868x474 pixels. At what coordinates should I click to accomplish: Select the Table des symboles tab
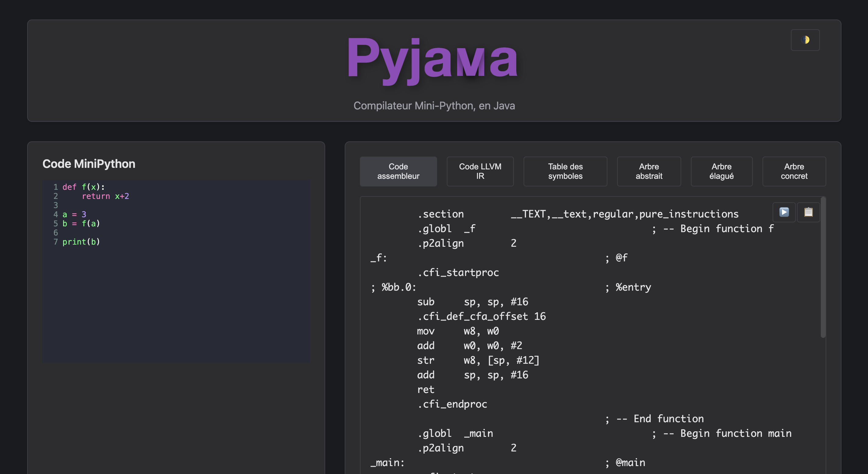[565, 172]
